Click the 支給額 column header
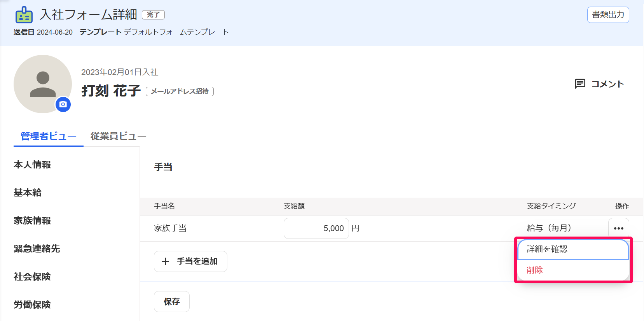Image resolution: width=644 pixels, height=321 pixels. 294,206
